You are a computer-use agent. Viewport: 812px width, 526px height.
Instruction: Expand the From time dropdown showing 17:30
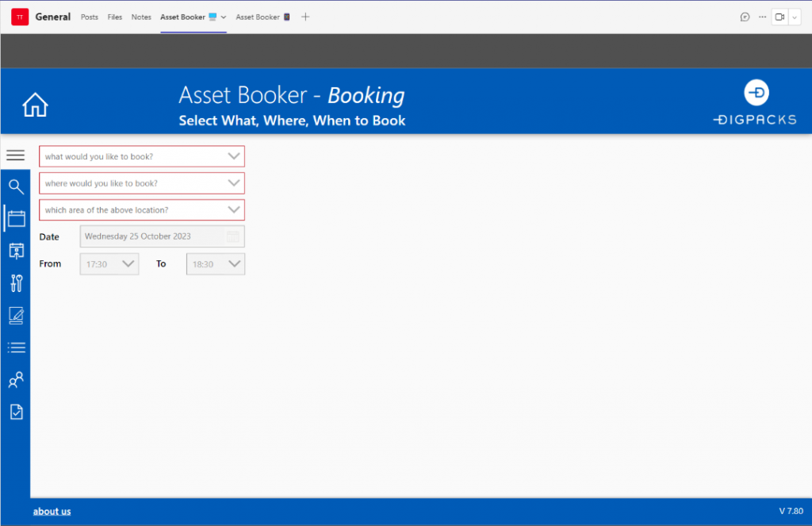click(127, 263)
